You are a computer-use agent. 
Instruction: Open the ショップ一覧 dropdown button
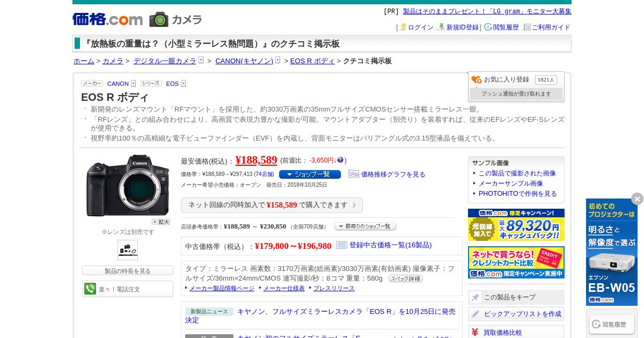pyautogui.click(x=310, y=174)
